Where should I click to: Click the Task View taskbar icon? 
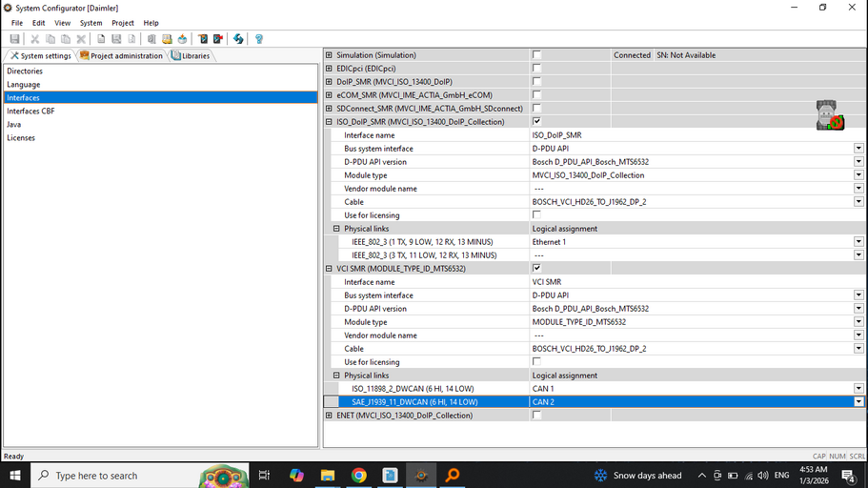coord(264,476)
